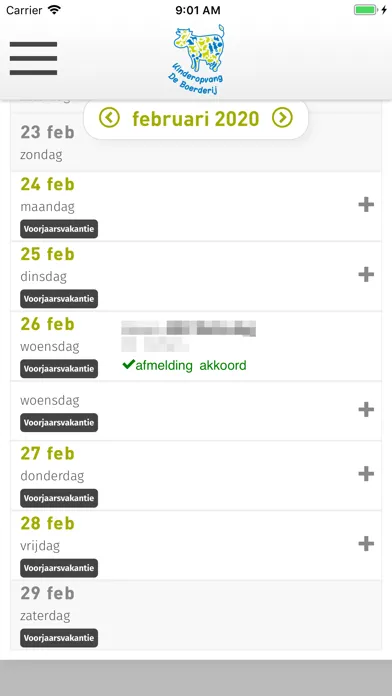Image resolution: width=392 pixels, height=696 pixels.
Task: Tap plus icon for 24 feb maandag
Action: 366,205
